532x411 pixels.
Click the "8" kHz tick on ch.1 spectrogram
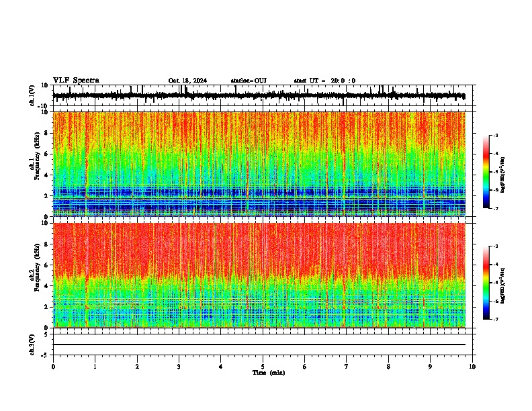(46, 133)
